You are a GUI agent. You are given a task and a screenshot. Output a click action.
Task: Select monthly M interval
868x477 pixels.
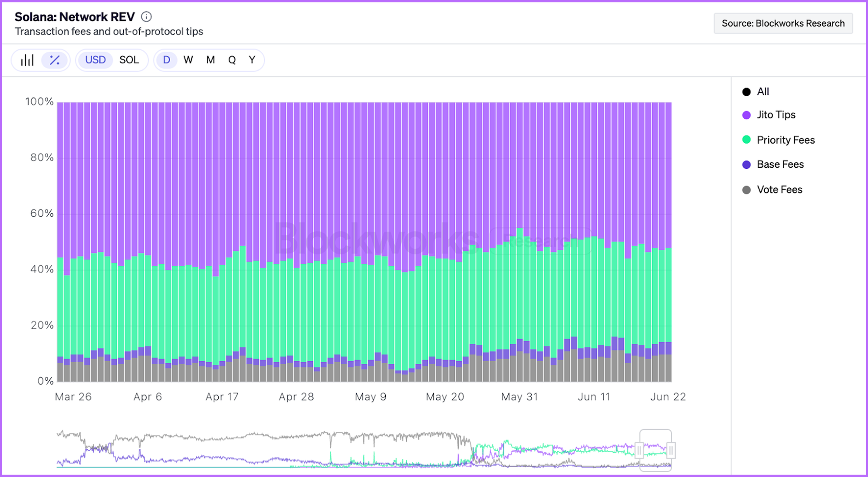(x=210, y=60)
